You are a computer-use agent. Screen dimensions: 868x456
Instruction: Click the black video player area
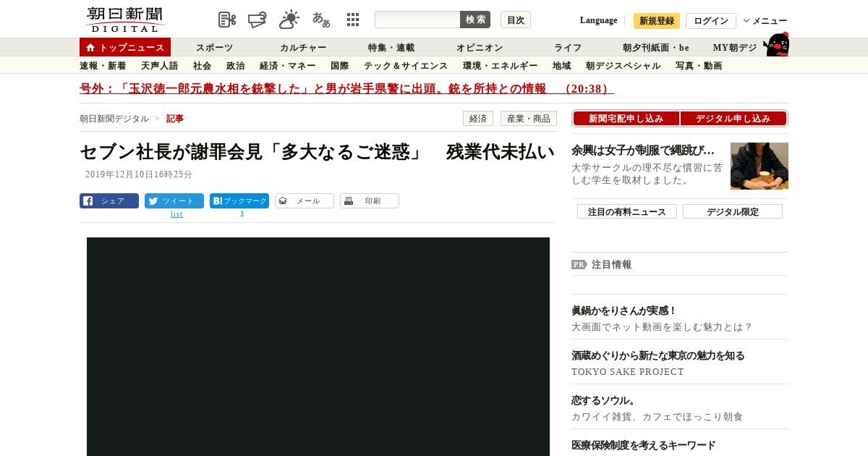318,347
